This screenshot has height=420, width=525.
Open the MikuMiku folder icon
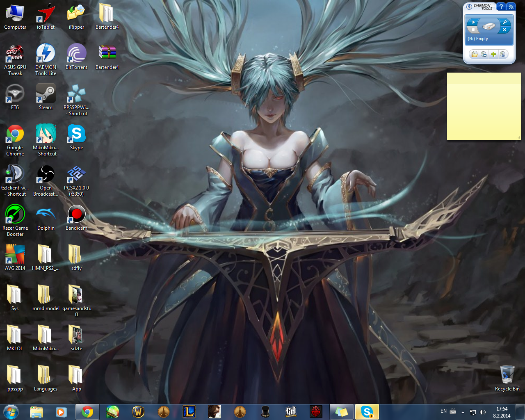click(46, 338)
